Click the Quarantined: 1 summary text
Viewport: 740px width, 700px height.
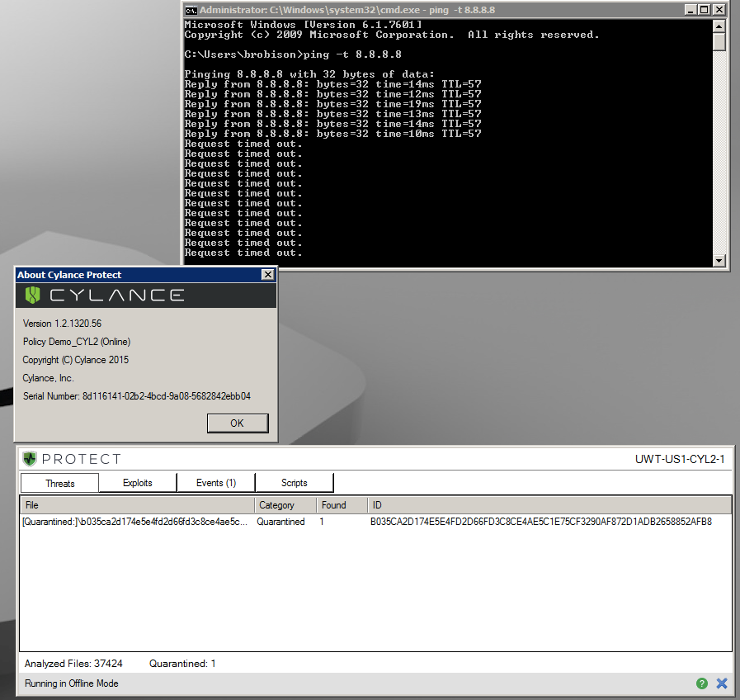(182, 664)
